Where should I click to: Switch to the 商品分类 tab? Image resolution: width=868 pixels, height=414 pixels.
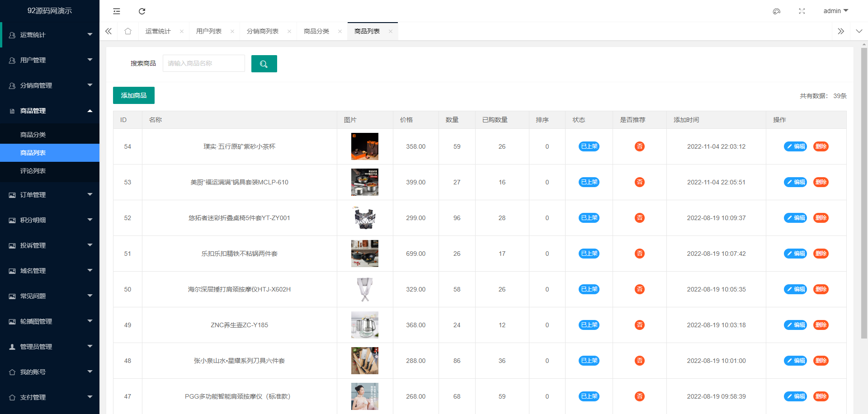click(316, 31)
